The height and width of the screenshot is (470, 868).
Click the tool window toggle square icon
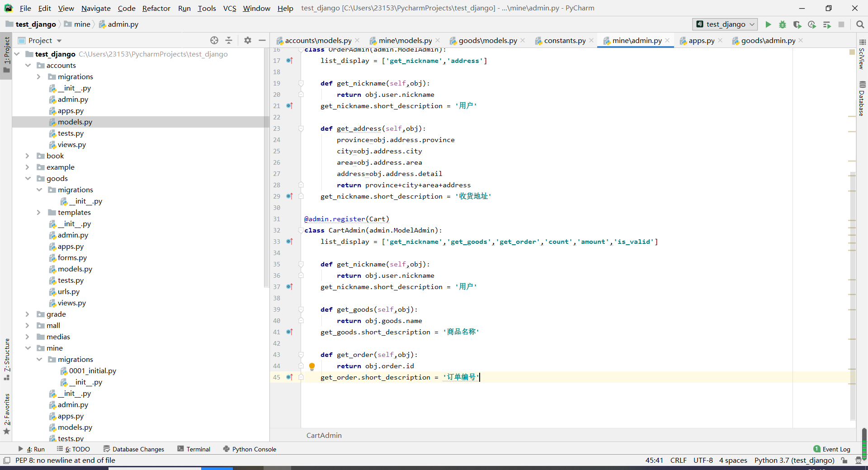[x=7, y=461]
